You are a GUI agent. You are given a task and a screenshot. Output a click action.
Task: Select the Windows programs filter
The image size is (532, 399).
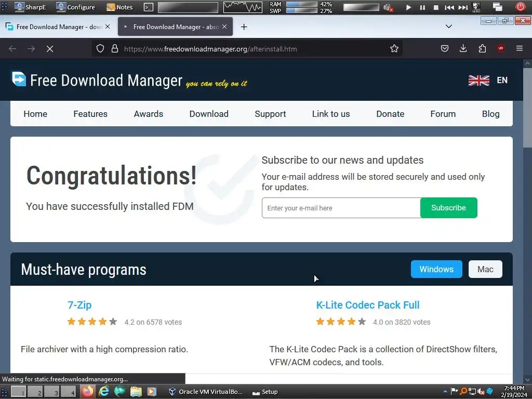click(436, 269)
